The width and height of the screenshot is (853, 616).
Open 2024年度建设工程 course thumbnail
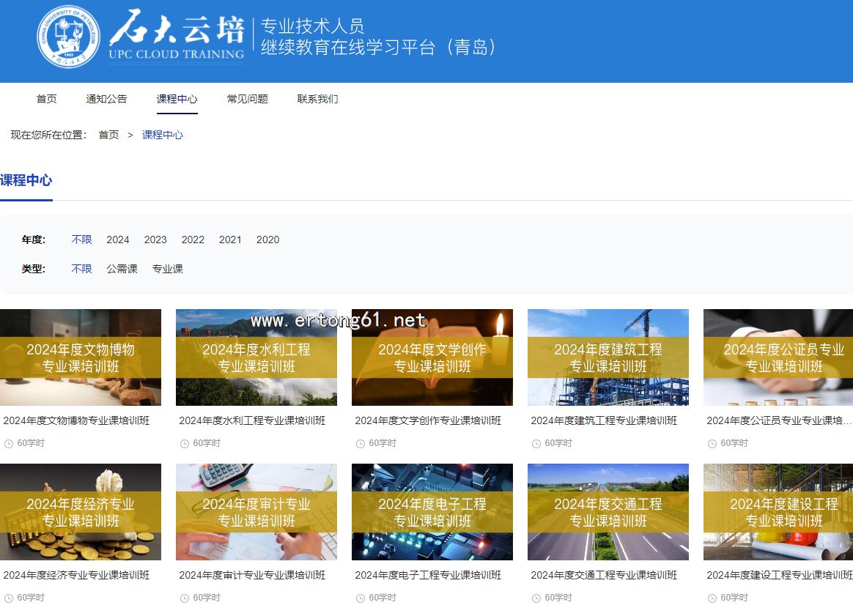pyautogui.click(x=778, y=512)
